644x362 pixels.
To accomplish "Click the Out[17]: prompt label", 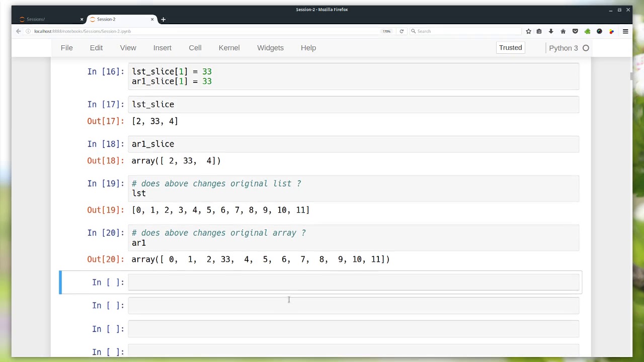I will [x=106, y=121].
